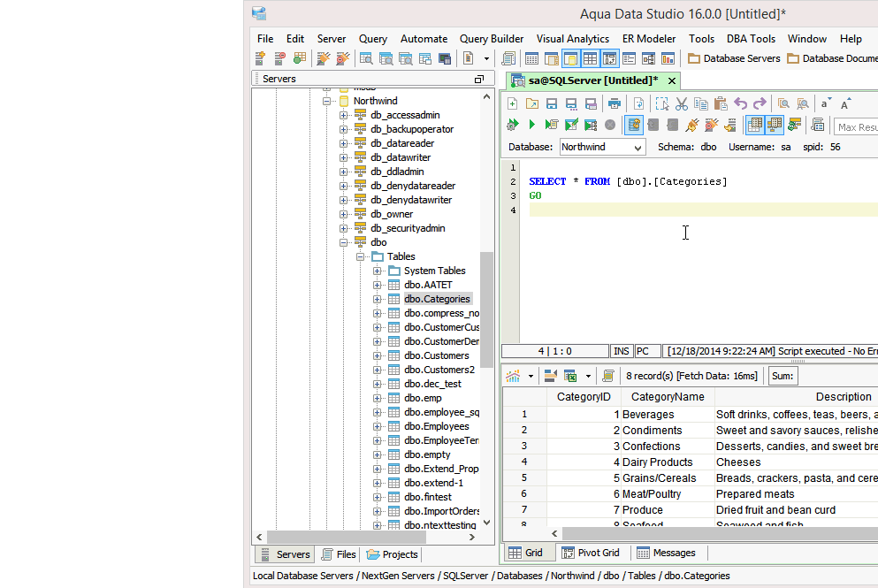Create a new script in editor toolbar

pyautogui.click(x=512, y=103)
